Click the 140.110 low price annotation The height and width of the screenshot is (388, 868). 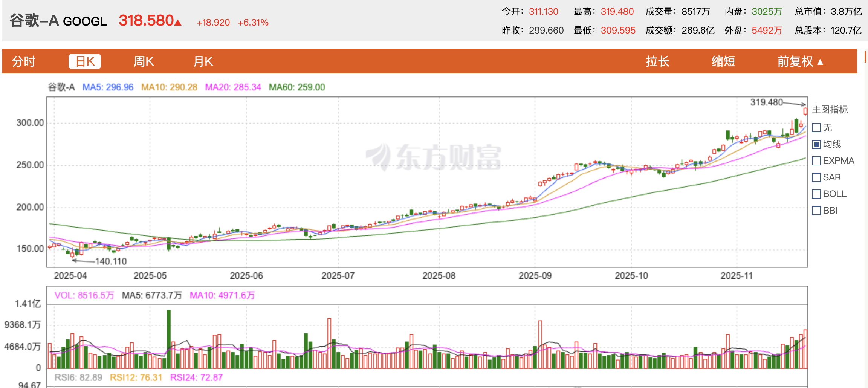click(111, 261)
